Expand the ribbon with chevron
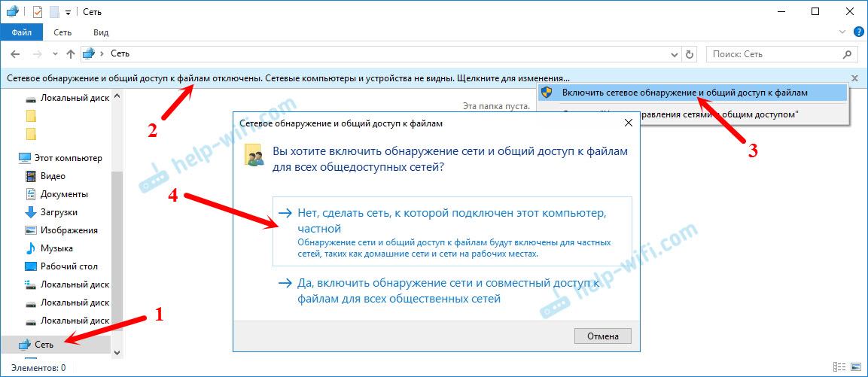Screen dimensions: 868x377 [842, 32]
